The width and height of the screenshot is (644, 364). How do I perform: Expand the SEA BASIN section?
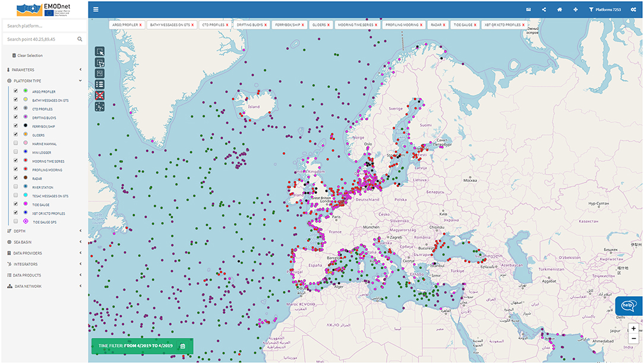[x=45, y=242]
